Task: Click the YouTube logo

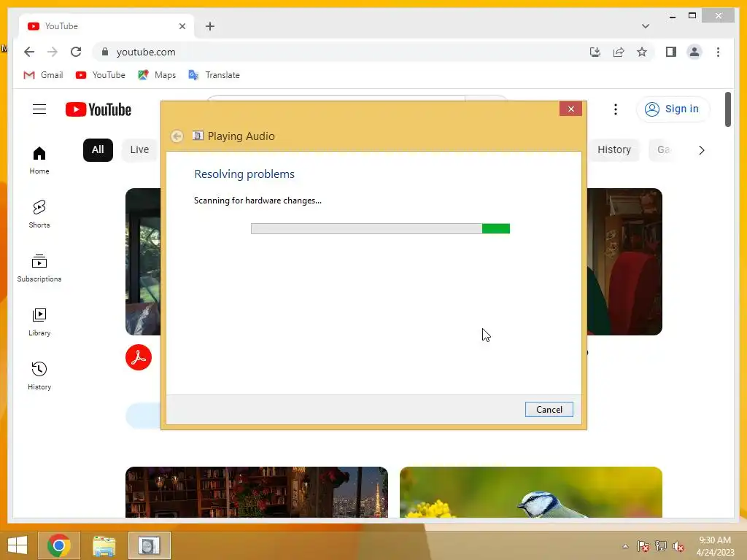Action: tap(98, 109)
